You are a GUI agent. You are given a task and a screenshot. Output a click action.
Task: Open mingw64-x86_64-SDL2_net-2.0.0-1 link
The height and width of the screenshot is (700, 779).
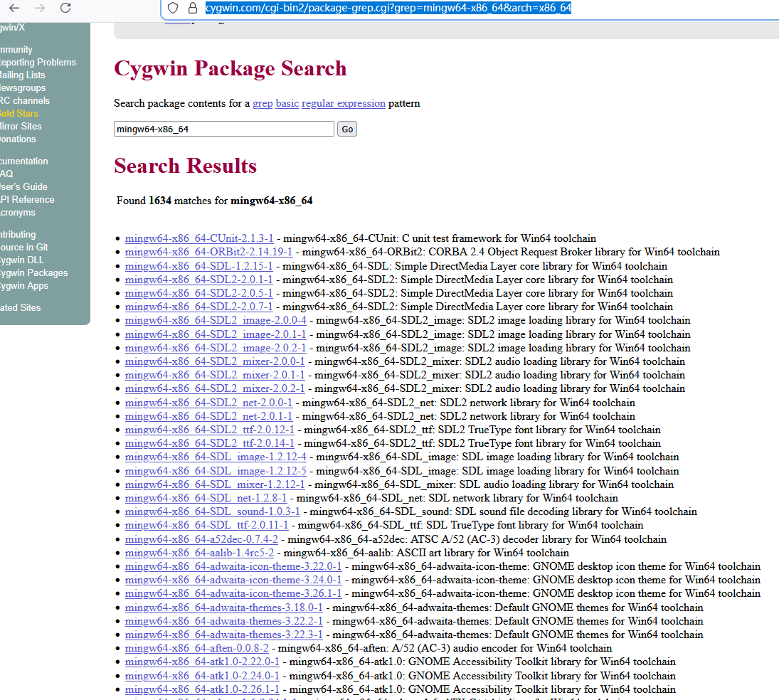tap(208, 403)
